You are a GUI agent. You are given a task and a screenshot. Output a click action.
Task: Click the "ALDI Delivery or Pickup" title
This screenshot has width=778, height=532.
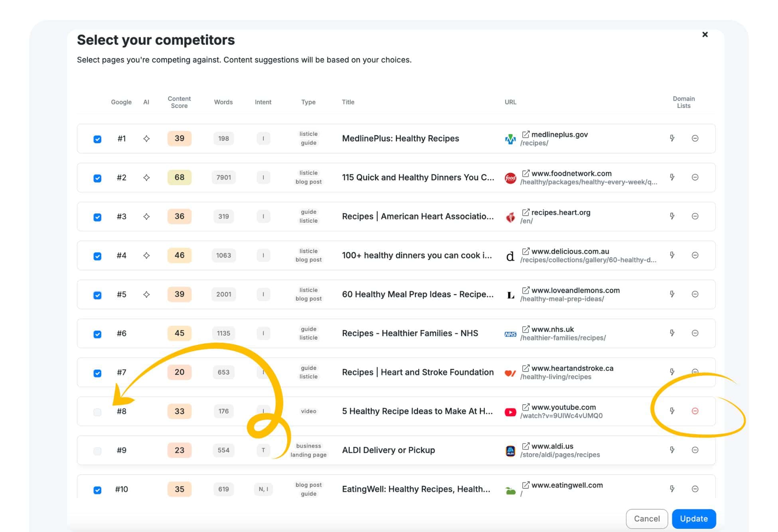388,450
